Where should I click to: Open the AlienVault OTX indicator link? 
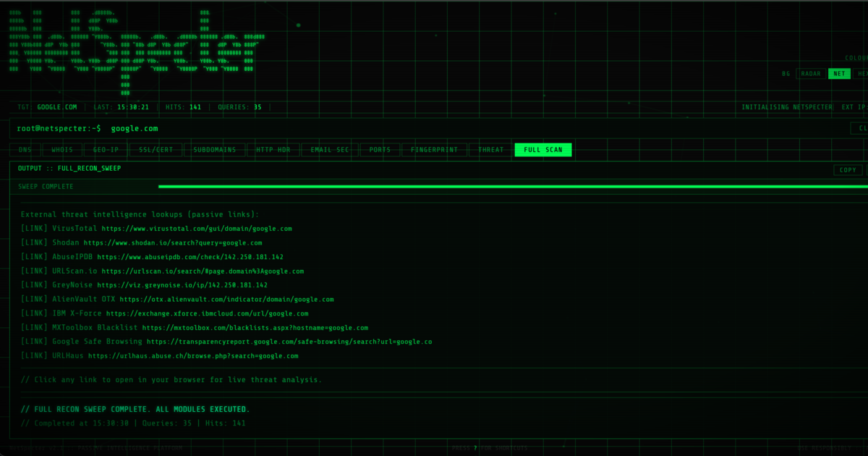pyautogui.click(x=227, y=300)
